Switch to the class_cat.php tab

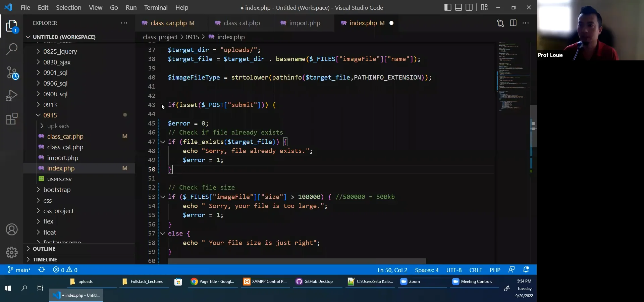tap(241, 23)
